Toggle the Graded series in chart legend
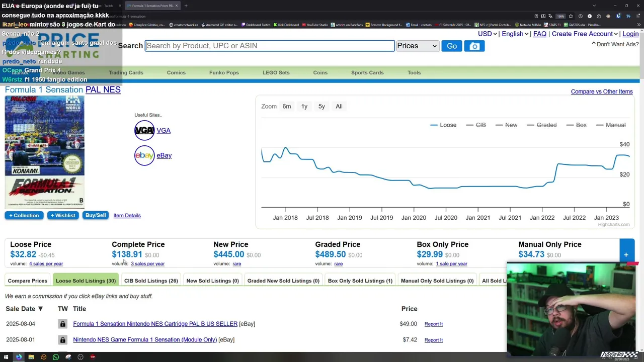The height and width of the screenshot is (362, 644). pos(541,125)
